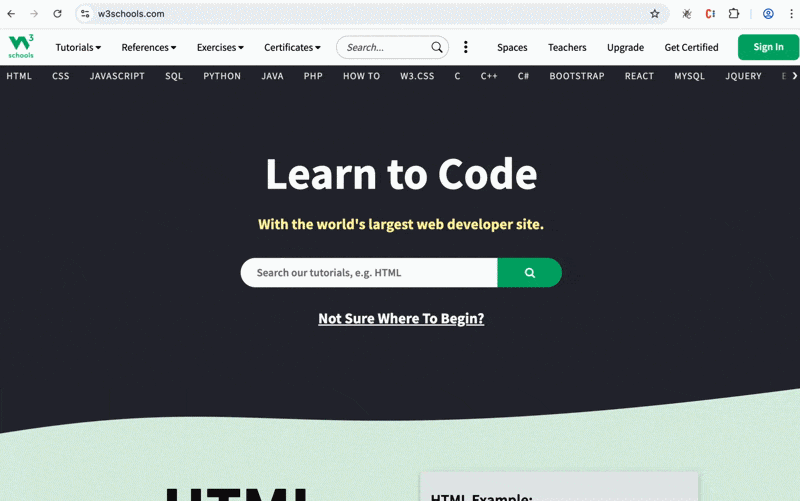Select PYTHON in the topic bar
This screenshot has width=800, height=501.
point(222,76)
